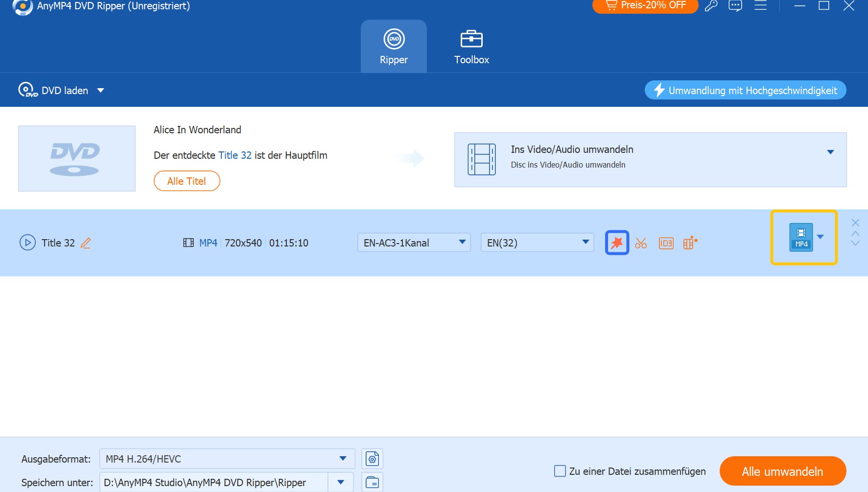Open the edit effects star wand icon
Screen dimensions: 868x492
[x=617, y=243]
